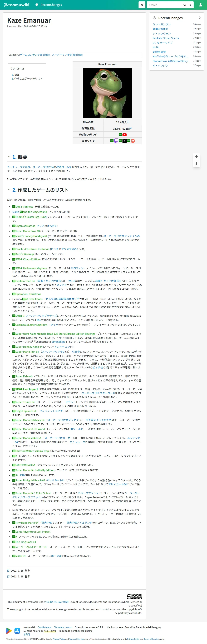Open category スーパーマリオ64 YouTube
Viewport: 207px width, 644px height.
(x=67, y=55)
